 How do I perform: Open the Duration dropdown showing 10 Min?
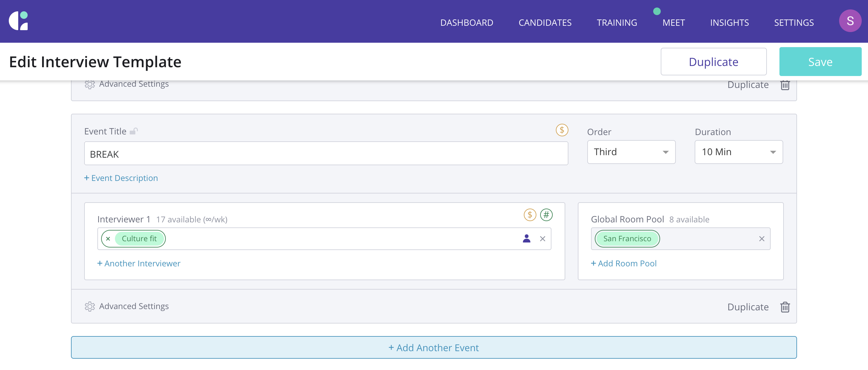click(738, 152)
